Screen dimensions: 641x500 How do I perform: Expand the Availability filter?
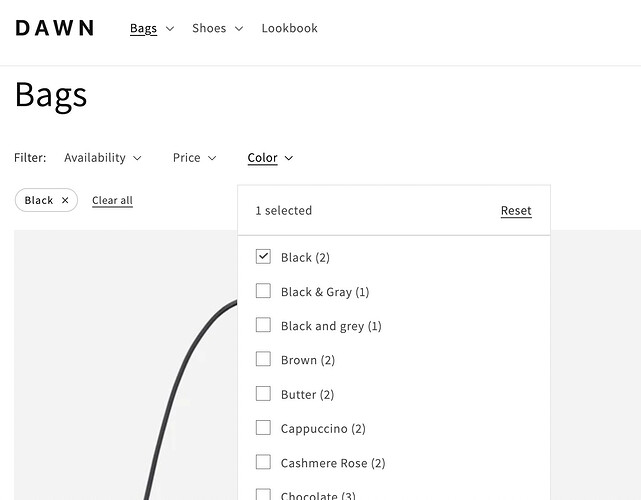click(102, 158)
